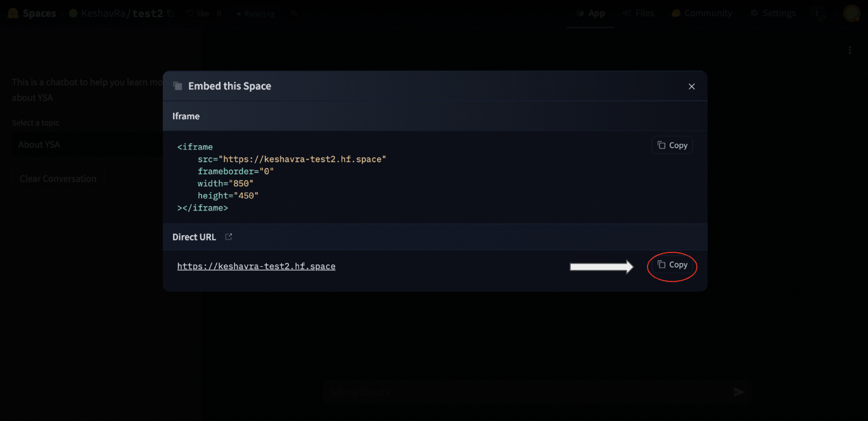
Task: Open the logs icon next to Running
Action: pyautogui.click(x=293, y=13)
